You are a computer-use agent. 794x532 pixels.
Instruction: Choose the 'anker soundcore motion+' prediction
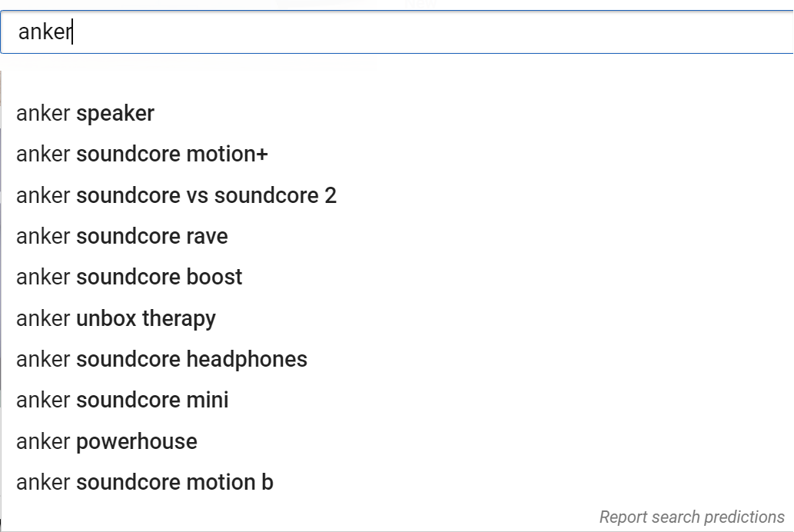coord(141,154)
